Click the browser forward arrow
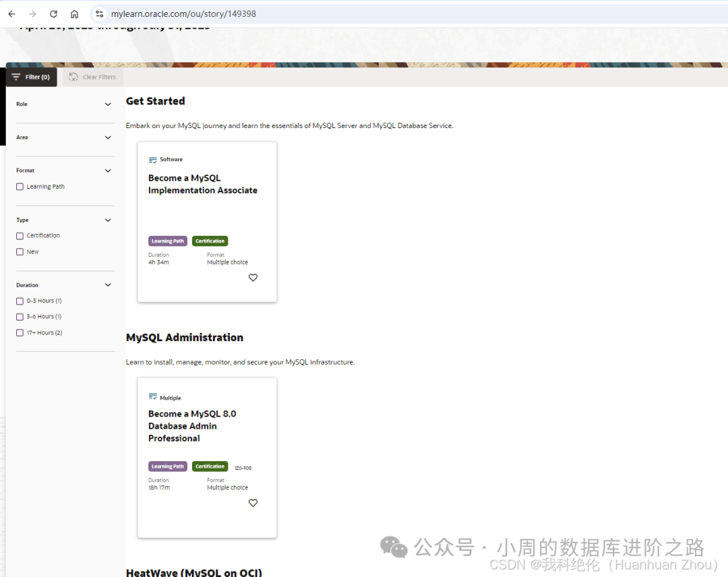728x577 pixels. [32, 14]
